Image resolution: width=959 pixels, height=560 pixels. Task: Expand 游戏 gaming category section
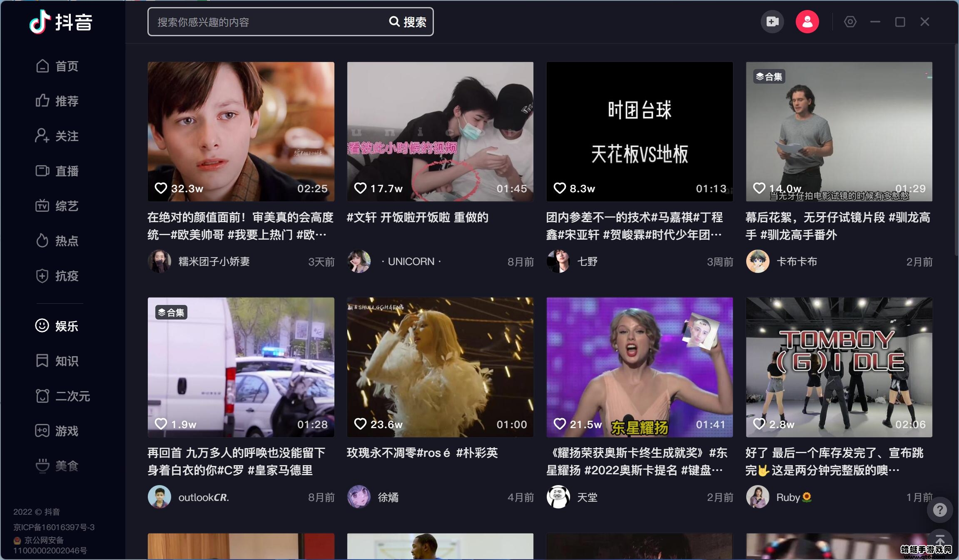67,431
